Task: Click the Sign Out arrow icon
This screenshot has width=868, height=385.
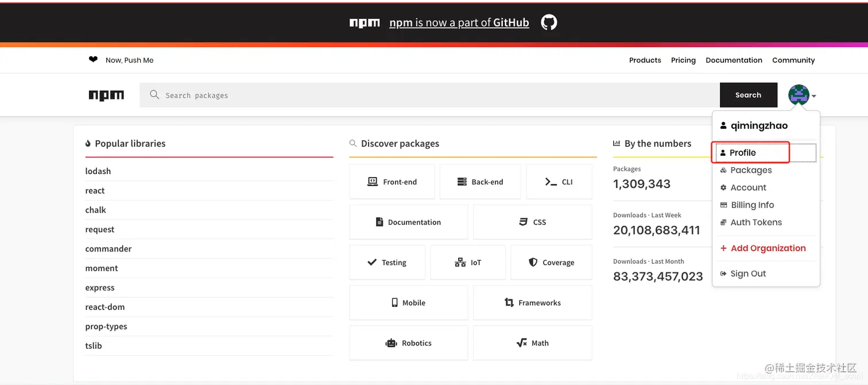Action: (723, 274)
